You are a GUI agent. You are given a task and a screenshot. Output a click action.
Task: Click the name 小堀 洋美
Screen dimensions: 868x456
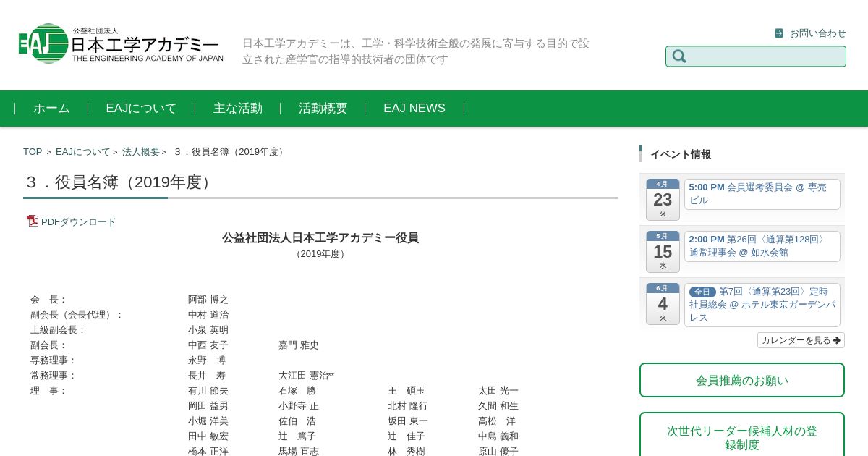coord(208,421)
